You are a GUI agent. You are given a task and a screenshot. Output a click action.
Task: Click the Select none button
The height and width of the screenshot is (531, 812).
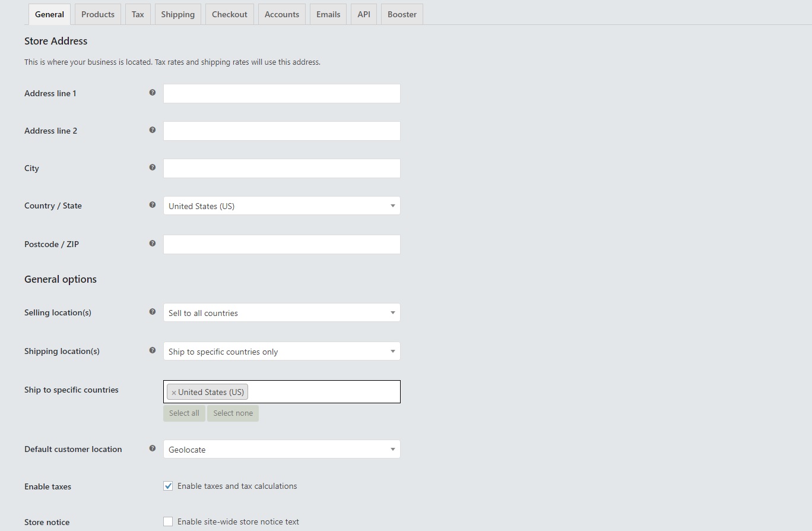pos(233,413)
